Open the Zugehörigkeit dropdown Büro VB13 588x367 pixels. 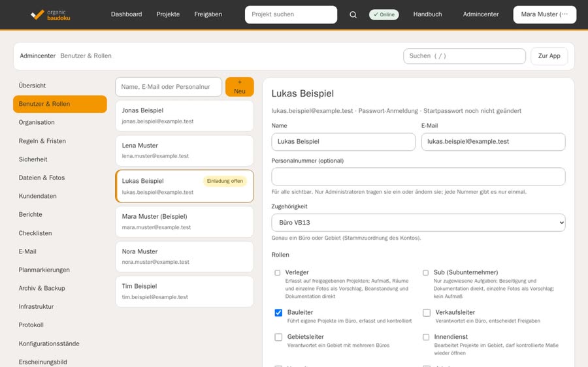click(x=418, y=223)
